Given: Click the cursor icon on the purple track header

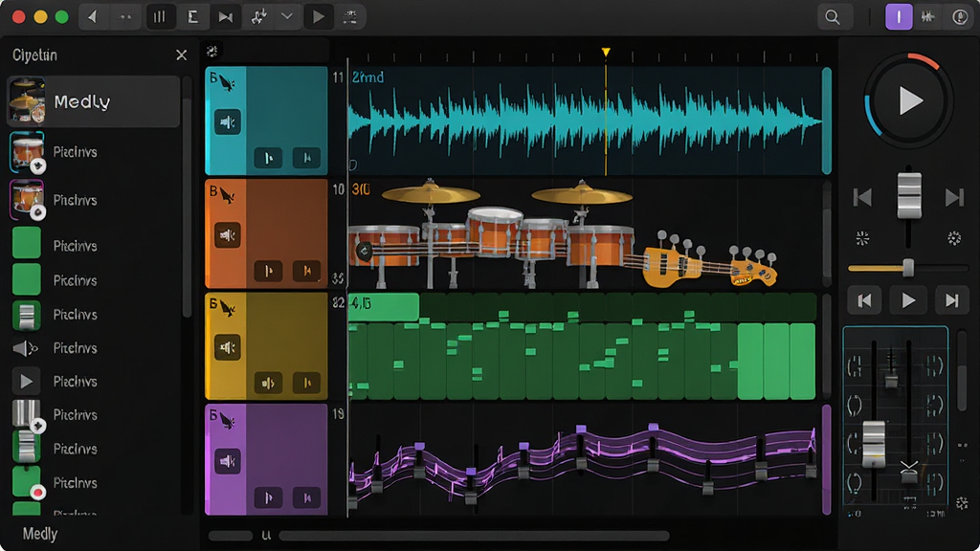Looking at the screenshot, I should (x=228, y=422).
